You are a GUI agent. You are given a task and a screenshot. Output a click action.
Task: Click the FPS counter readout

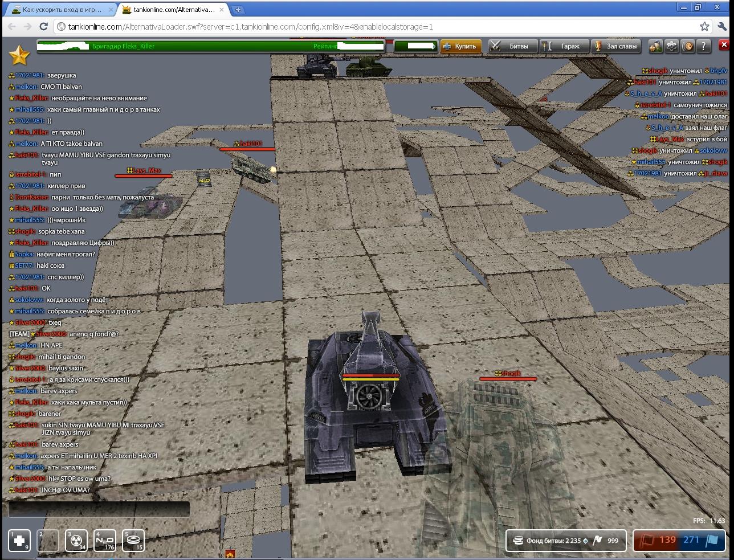pyautogui.click(x=709, y=521)
